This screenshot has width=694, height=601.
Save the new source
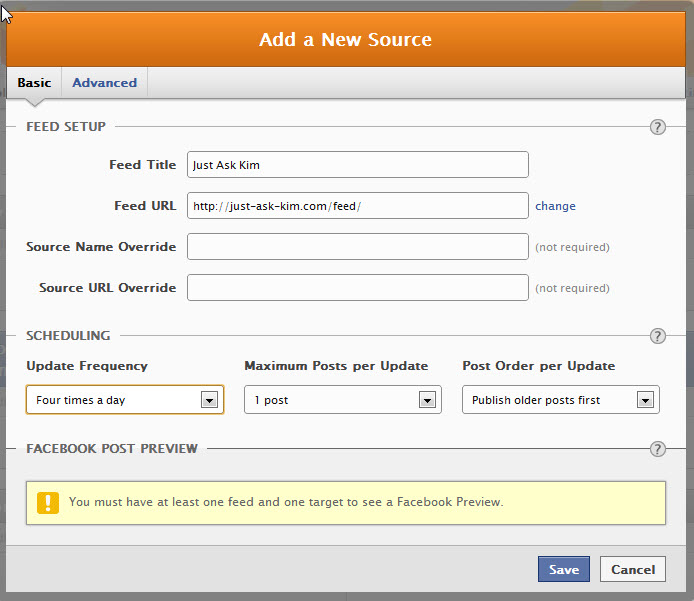564,569
